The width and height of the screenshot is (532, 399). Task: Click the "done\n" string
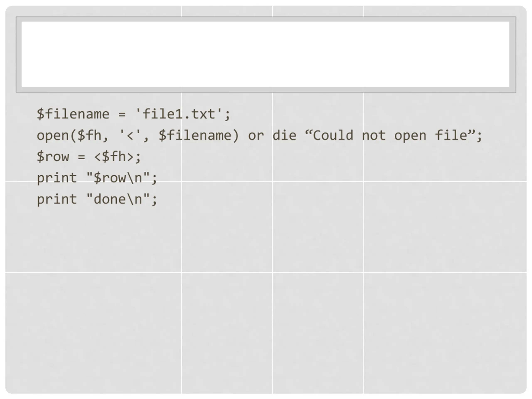118,199
